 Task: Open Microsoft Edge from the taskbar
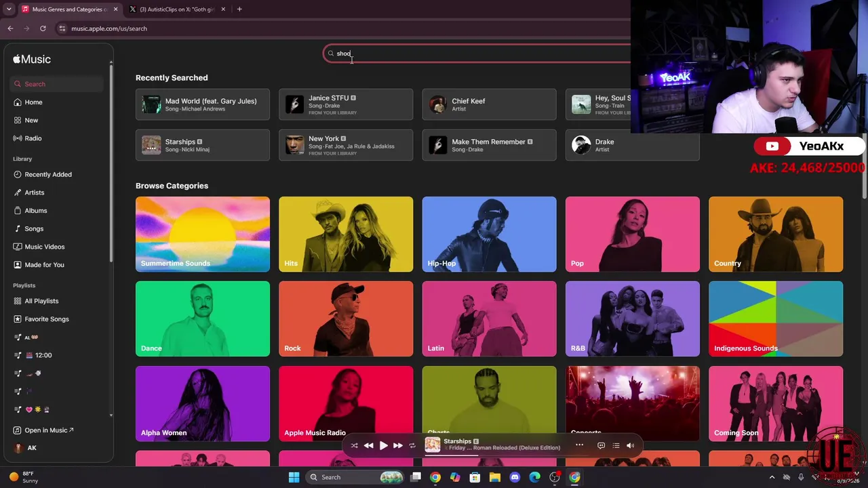tap(534, 477)
